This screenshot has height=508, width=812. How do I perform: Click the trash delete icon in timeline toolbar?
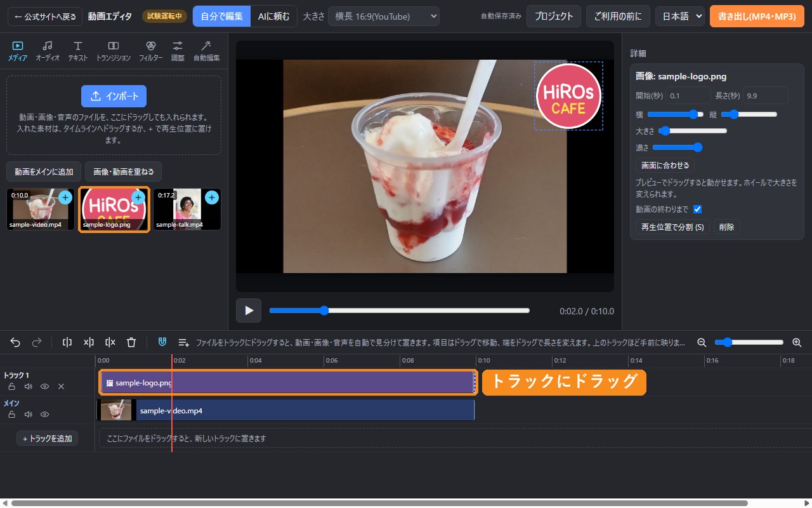click(x=131, y=342)
